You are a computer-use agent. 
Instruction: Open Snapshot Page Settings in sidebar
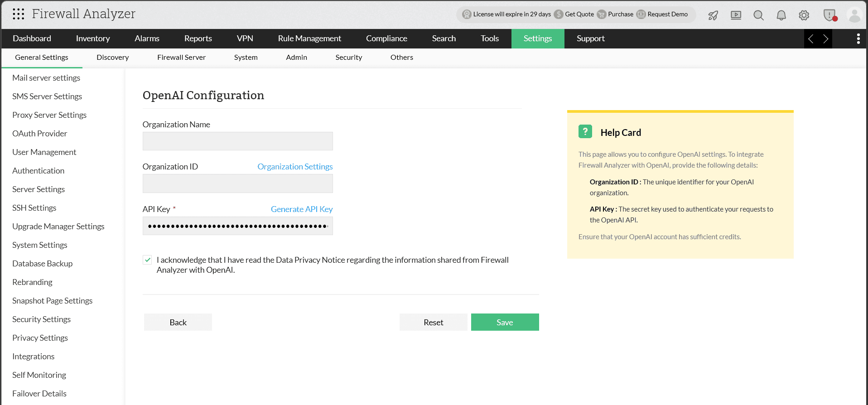click(x=52, y=301)
